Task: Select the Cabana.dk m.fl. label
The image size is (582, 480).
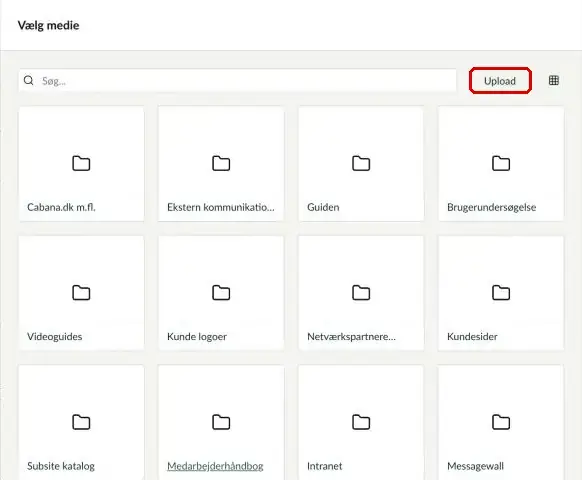Action: coord(61,207)
